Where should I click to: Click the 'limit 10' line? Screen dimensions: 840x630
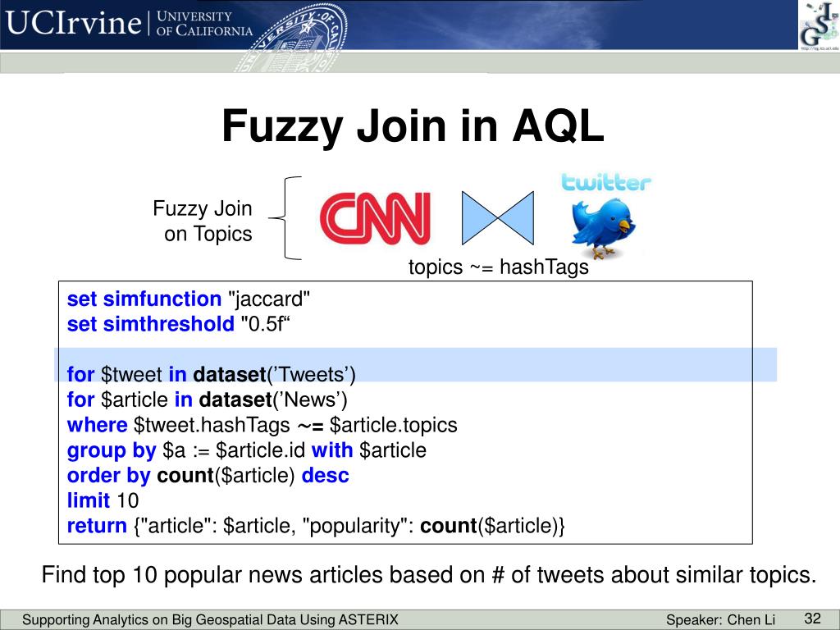[x=103, y=500]
